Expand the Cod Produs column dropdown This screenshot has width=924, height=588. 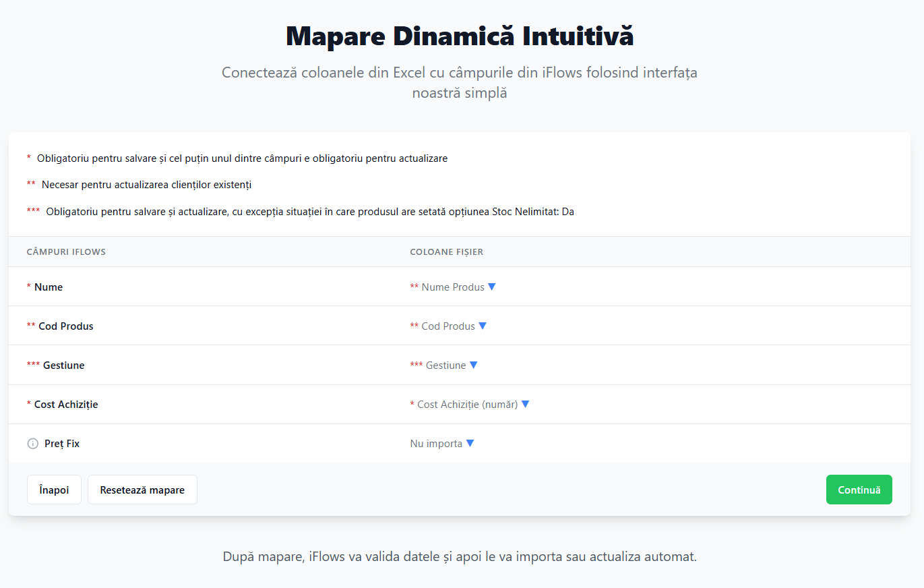(x=449, y=326)
